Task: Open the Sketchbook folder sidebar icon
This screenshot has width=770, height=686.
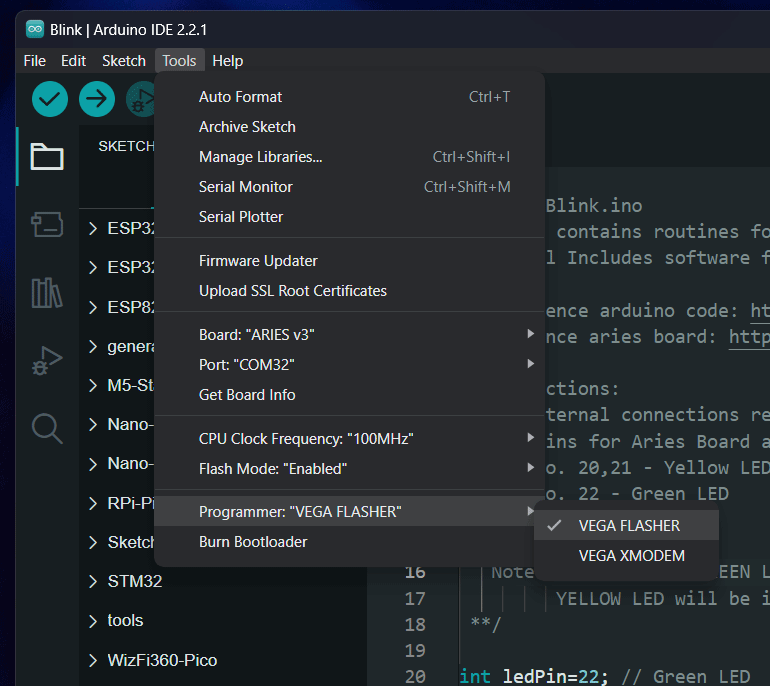Action: coord(47,157)
